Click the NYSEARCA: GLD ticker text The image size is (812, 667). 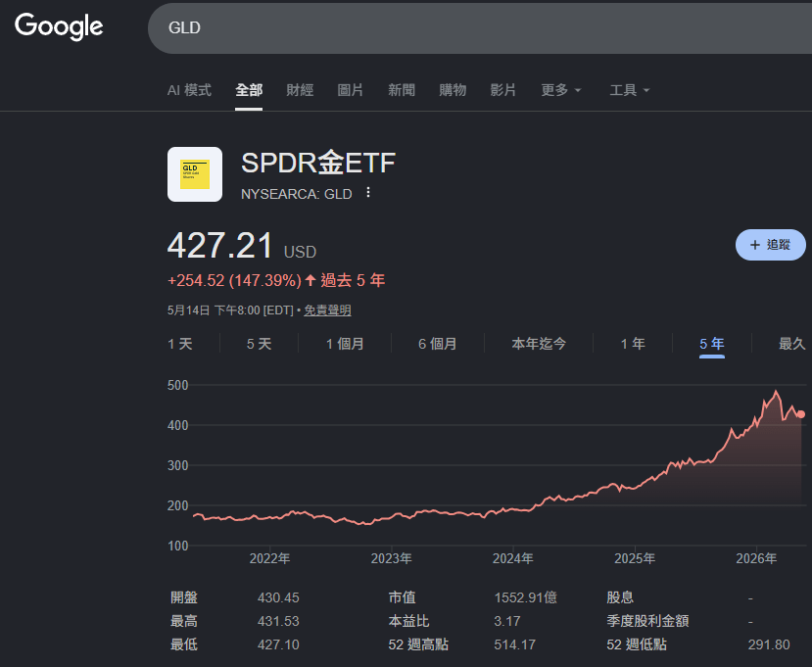(297, 194)
